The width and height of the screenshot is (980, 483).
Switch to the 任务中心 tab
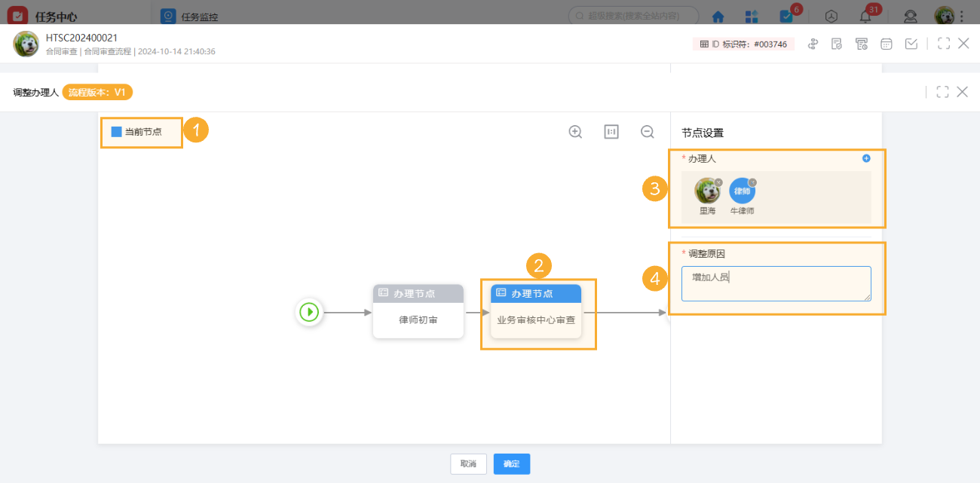click(x=57, y=15)
